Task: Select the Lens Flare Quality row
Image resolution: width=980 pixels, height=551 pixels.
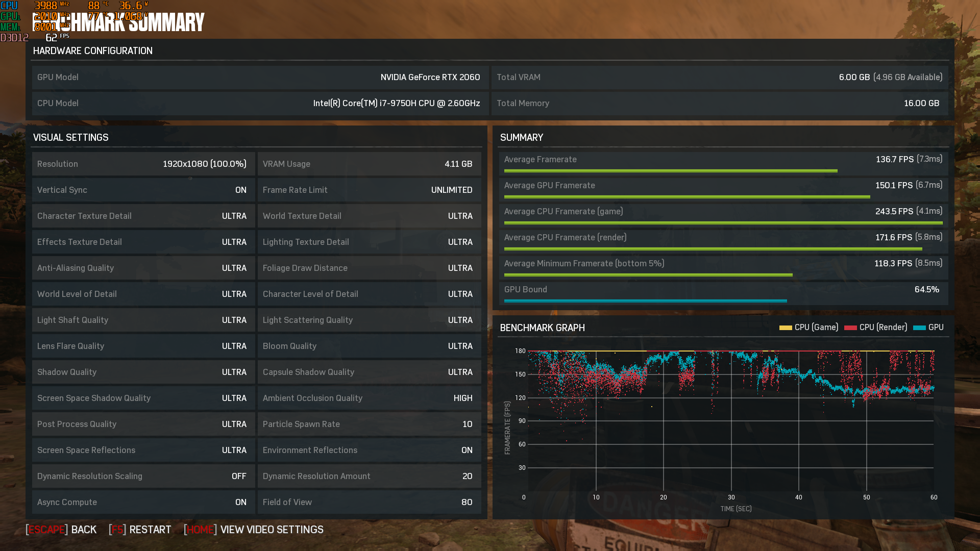Action: click(143, 346)
